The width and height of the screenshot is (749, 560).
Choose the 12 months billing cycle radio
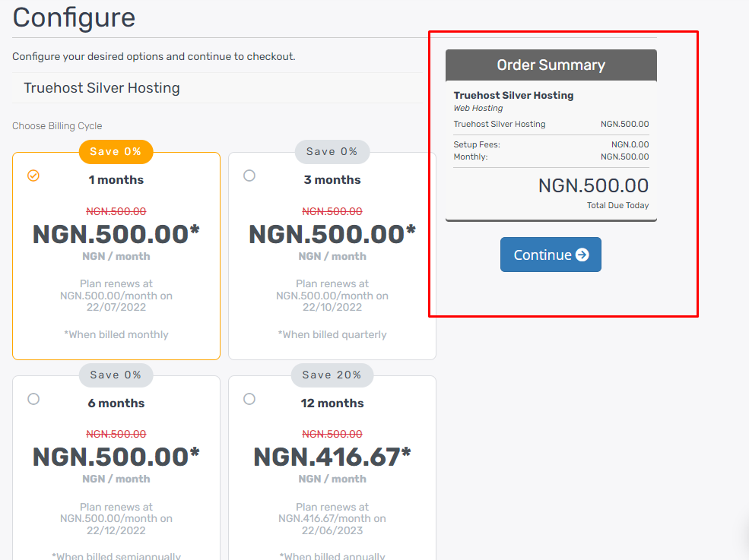point(249,399)
